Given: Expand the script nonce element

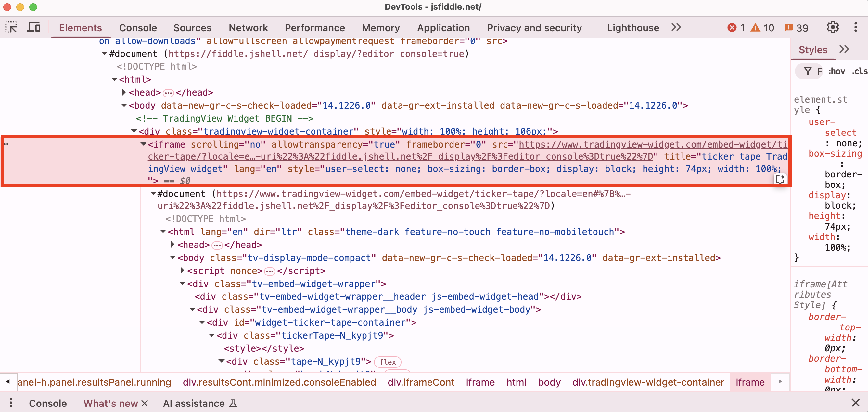Looking at the screenshot, I should 182,270.
